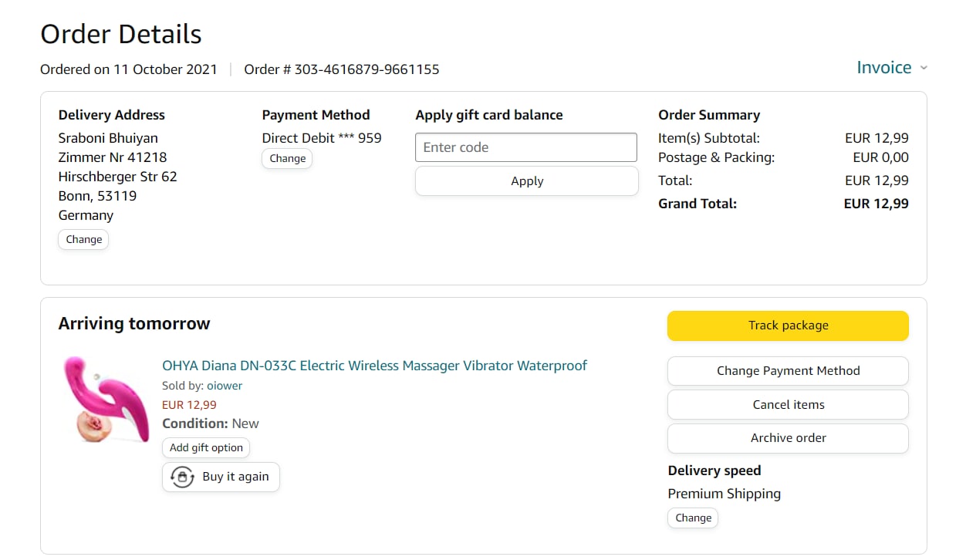The image size is (966, 560).
Task: Select Change Payment Method button
Action: point(788,371)
